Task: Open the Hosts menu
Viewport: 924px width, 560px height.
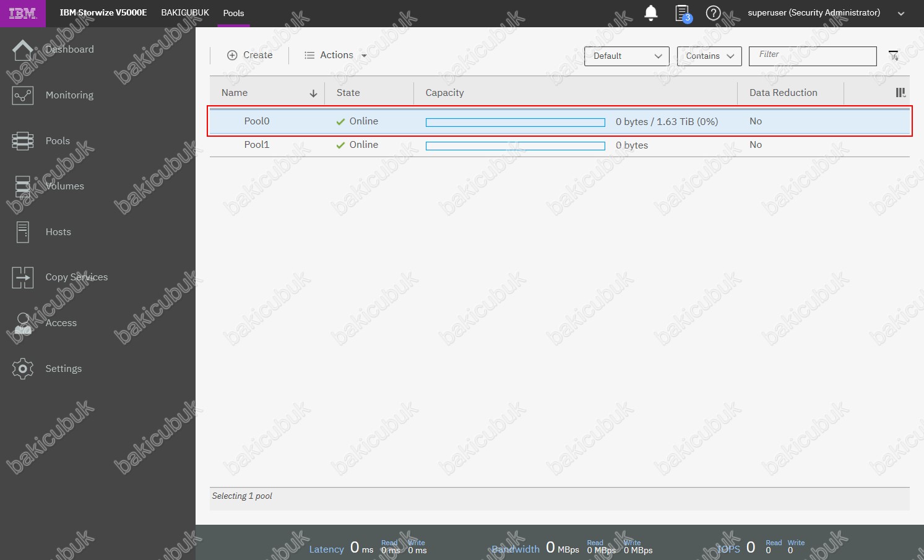Action: click(x=58, y=232)
